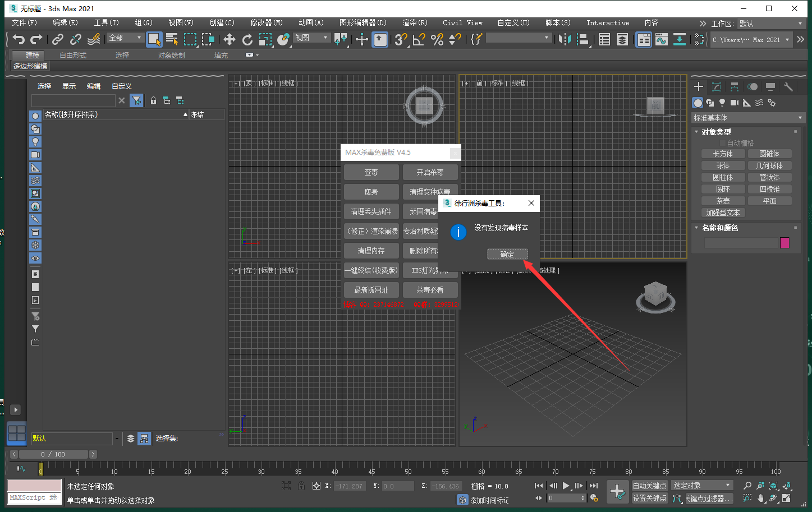Viewport: 812px width, 512px height.
Task: Click the 茶壶 teapot button
Action: [x=723, y=201]
